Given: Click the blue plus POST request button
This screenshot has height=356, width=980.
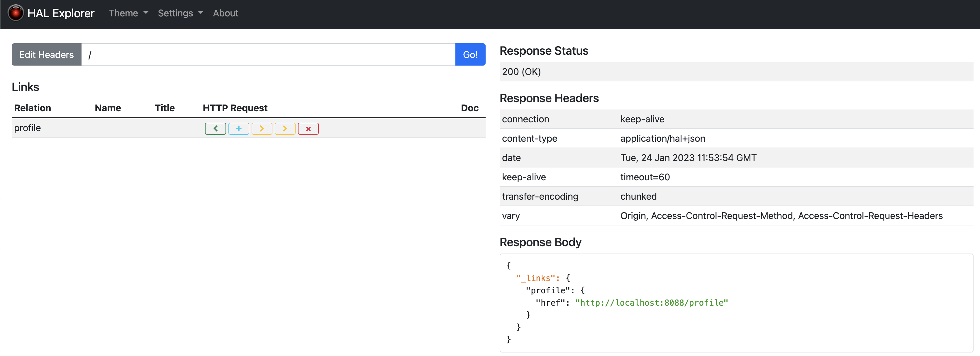Looking at the screenshot, I should click(x=238, y=129).
